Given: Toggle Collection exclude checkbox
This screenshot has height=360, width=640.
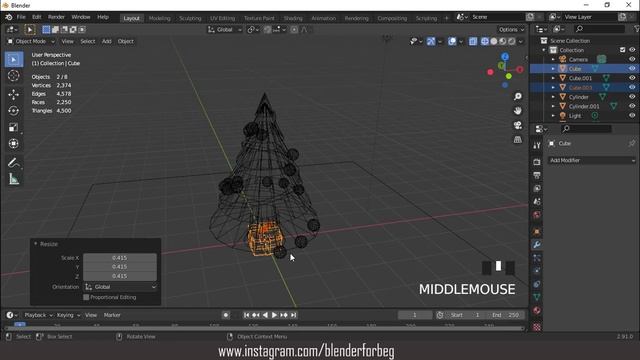Looking at the screenshot, I should pyautogui.click(x=622, y=50).
